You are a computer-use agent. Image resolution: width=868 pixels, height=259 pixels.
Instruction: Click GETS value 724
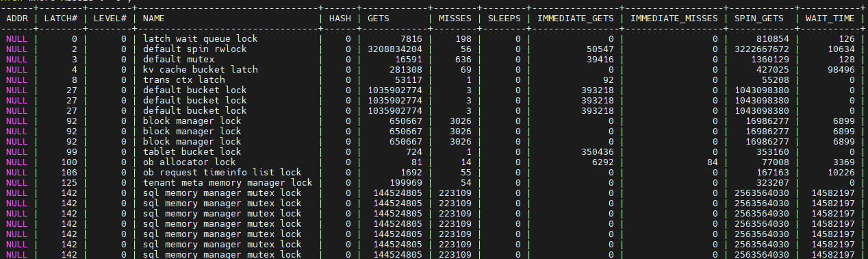[x=414, y=151]
